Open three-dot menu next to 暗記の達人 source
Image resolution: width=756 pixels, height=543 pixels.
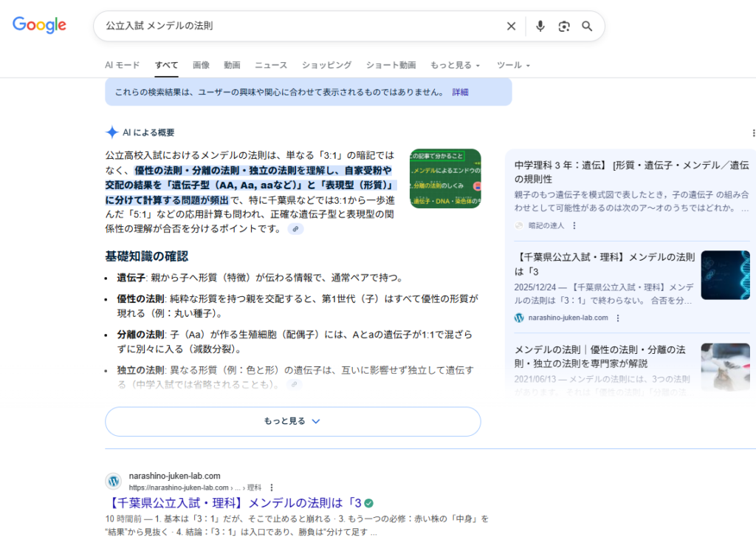[574, 225]
